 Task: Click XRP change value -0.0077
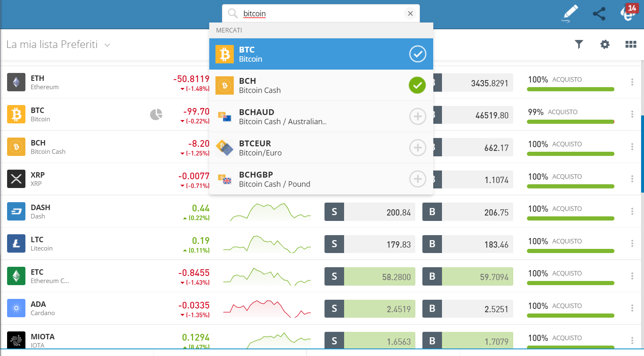coord(194,176)
